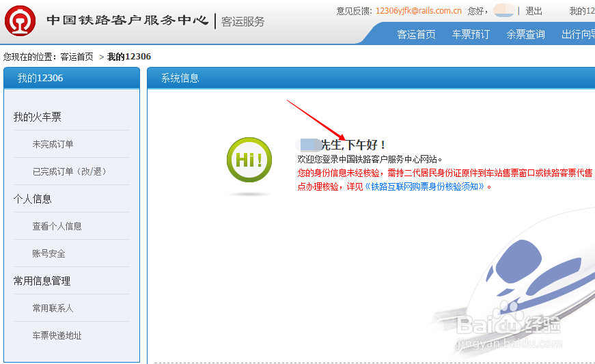Screen dimensions: 595x364
Task: Open the 我的12306 link in top bar
Action: pyautogui.click(x=582, y=11)
